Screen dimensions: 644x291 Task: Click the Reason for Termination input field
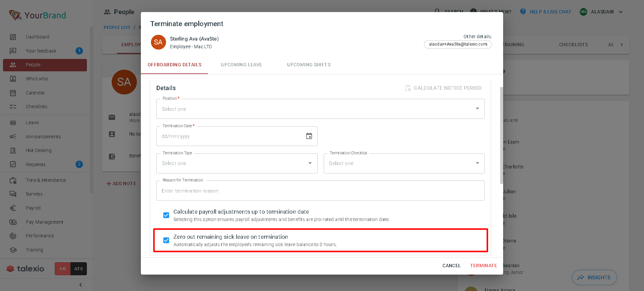click(x=320, y=191)
